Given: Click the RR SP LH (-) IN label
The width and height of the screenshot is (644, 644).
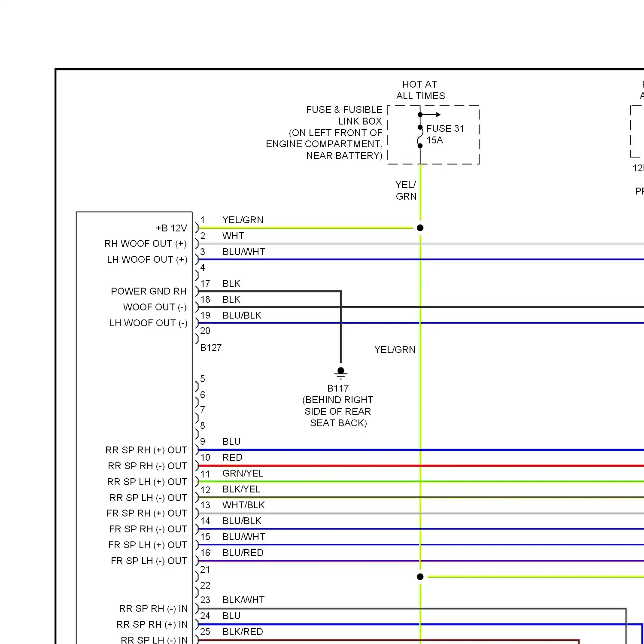Looking at the screenshot, I should pos(154,640).
